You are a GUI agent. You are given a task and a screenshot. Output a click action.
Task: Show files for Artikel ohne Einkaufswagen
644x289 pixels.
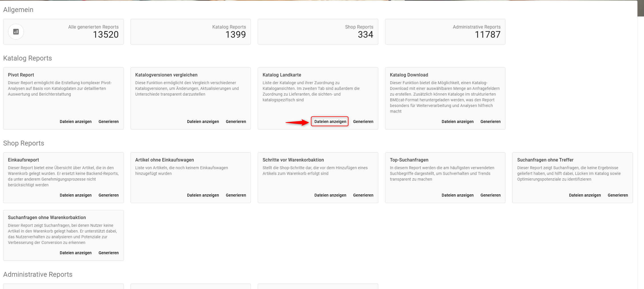click(203, 195)
